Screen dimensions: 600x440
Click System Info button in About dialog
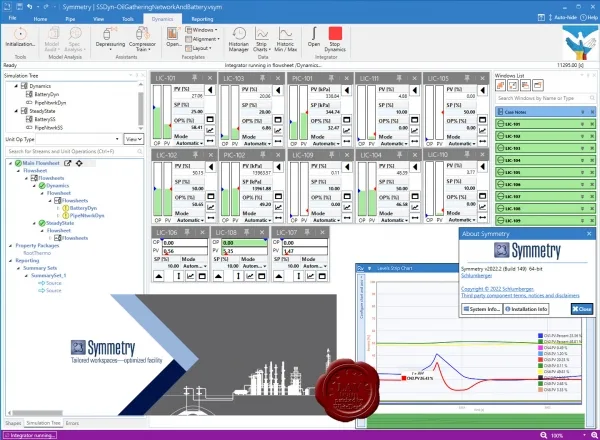[x=481, y=309]
